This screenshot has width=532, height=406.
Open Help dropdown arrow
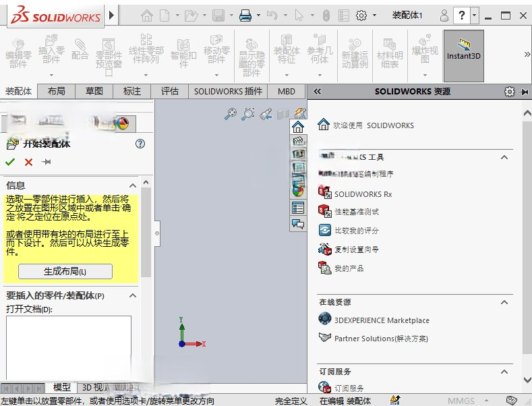point(474,16)
